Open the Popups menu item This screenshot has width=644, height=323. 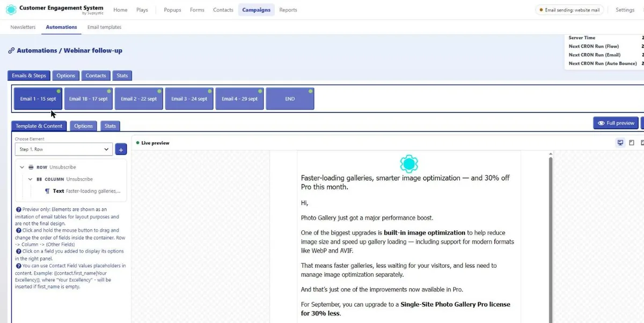click(172, 10)
